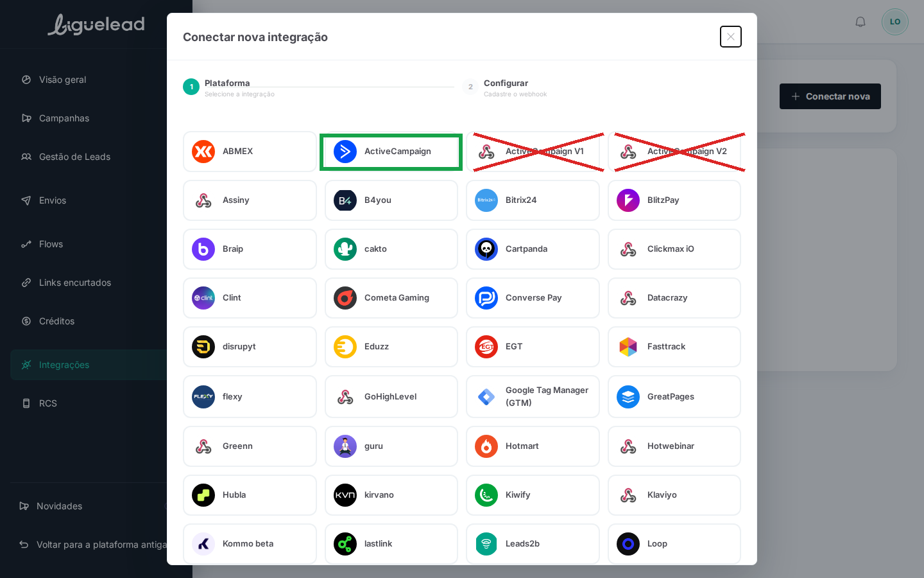Screen dimensions: 924x578
Task: Select the ABMEX integration icon
Action: pos(203,152)
